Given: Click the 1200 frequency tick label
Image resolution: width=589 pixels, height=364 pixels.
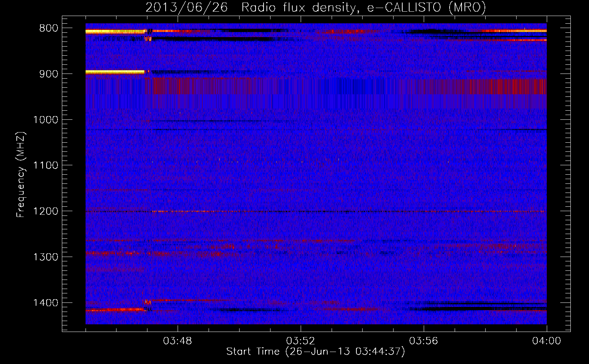Looking at the screenshot, I should coord(46,211).
